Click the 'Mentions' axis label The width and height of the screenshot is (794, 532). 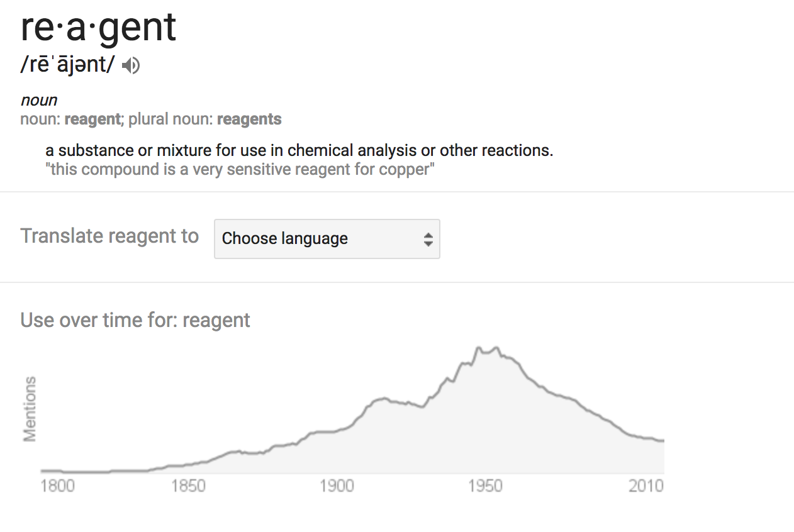30,409
